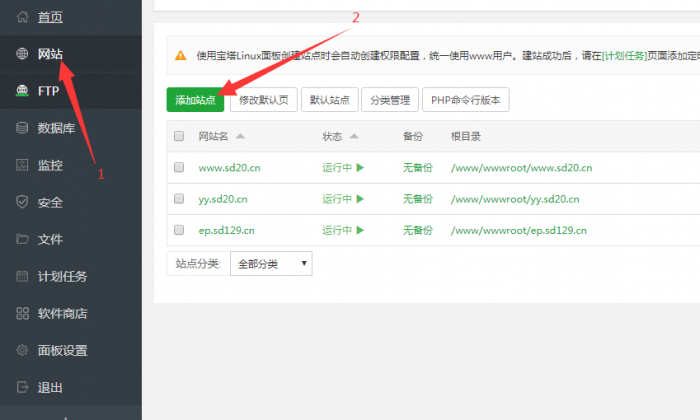Click the database icon in sidebar
700x420 pixels.
(22, 128)
